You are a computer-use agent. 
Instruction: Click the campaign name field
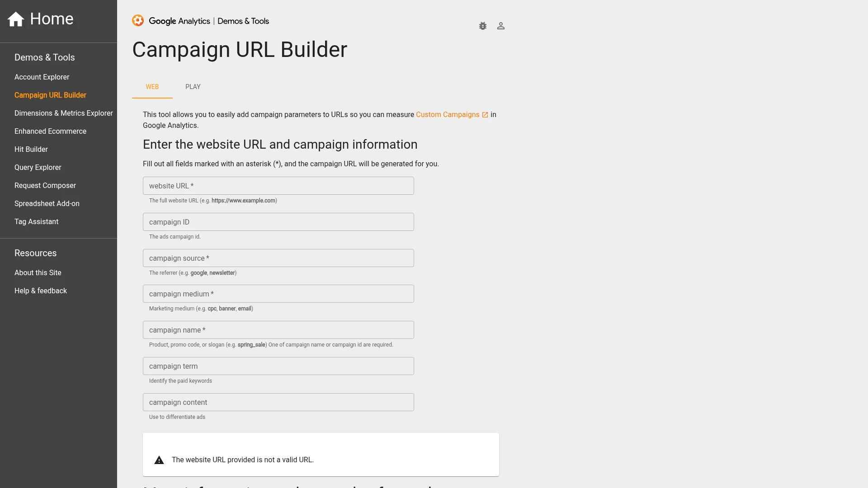pyautogui.click(x=278, y=330)
